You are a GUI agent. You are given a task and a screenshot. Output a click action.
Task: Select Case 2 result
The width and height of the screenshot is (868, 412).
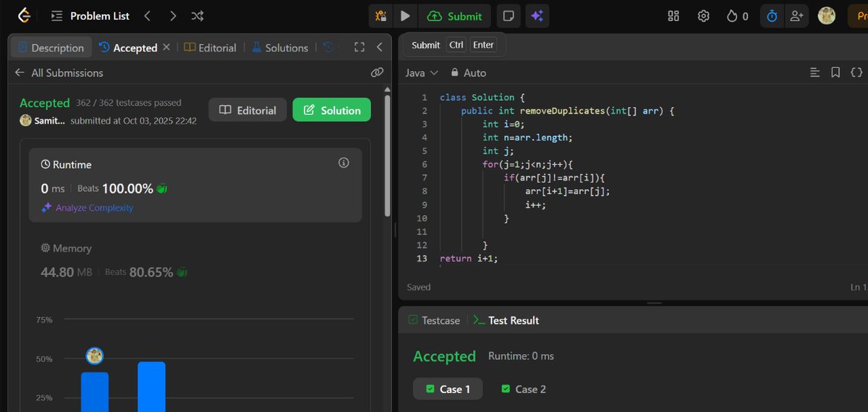pyautogui.click(x=524, y=389)
